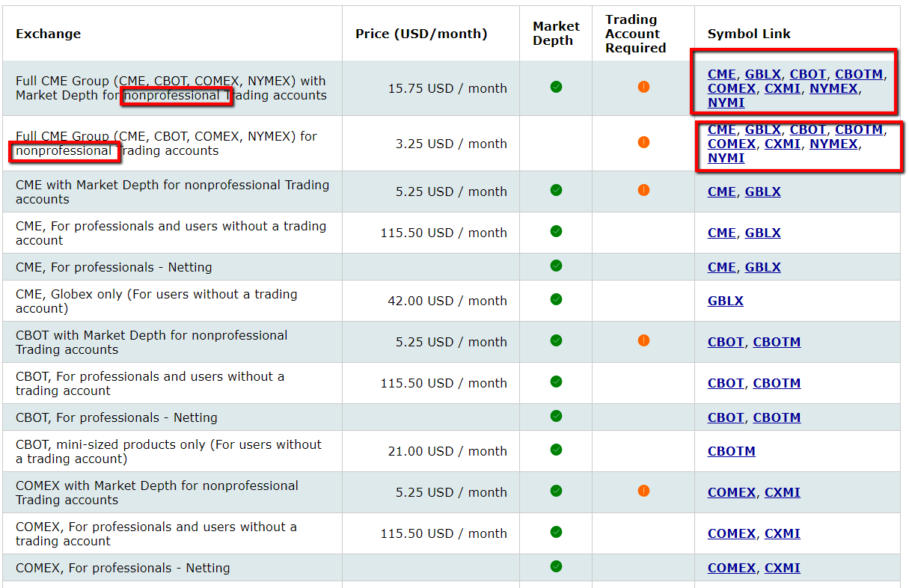Screen dimensions: 909x588
Task: Select the 42.00 USD / month price
Action: coord(447,301)
